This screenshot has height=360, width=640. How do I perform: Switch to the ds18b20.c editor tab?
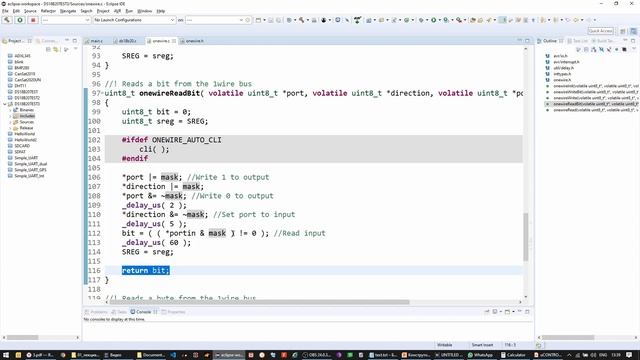[127, 41]
